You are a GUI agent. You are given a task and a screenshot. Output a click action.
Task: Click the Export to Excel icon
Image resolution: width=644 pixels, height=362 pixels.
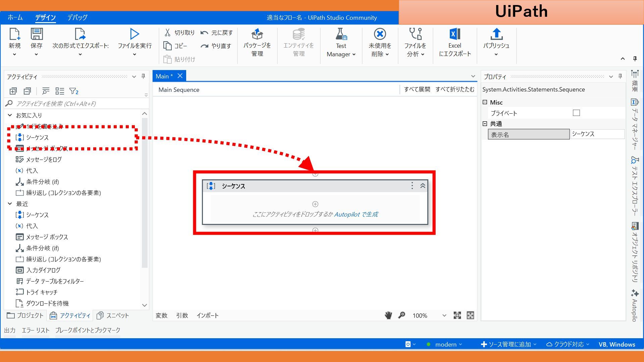[455, 34]
